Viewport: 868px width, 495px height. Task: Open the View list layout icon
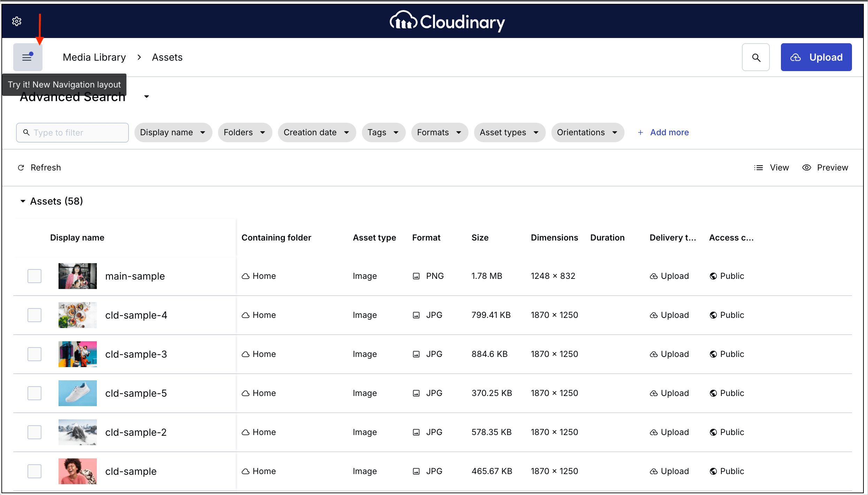coord(758,168)
